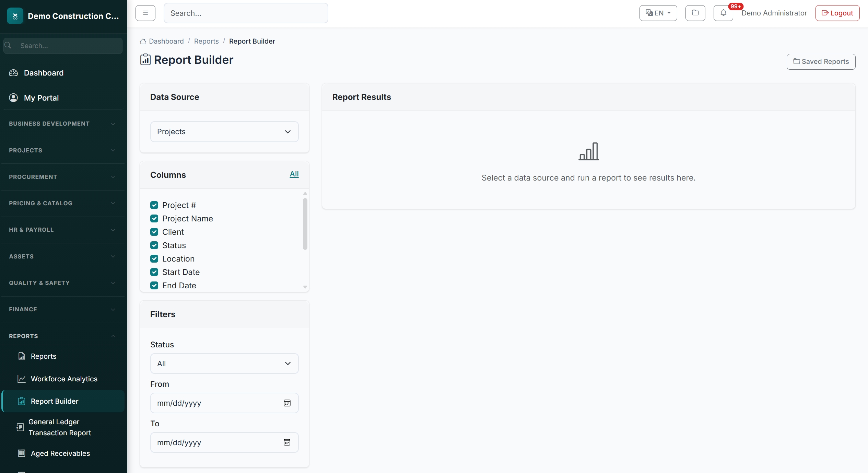This screenshot has width=868, height=473.
Task: Collapse the REPORTS section in the sidebar
Action: pos(62,336)
